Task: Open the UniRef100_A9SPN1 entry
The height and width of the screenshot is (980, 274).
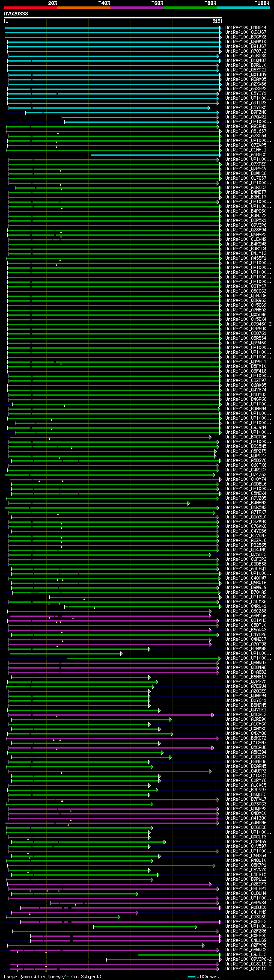Action: tap(246, 126)
